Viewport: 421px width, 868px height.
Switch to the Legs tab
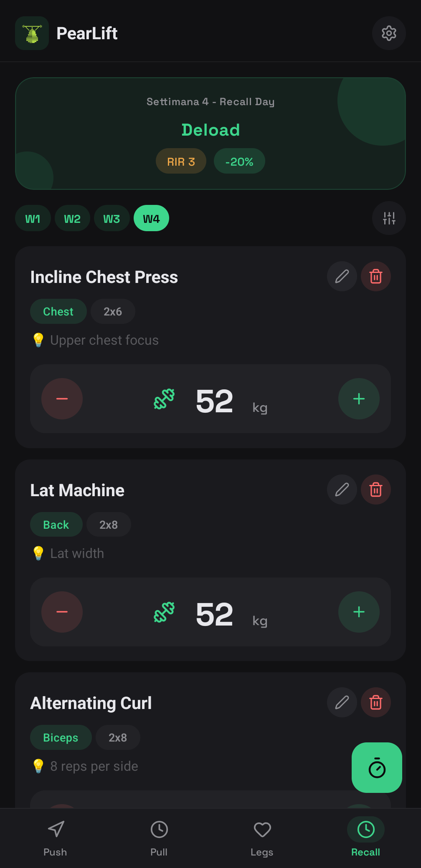pyautogui.click(x=262, y=838)
